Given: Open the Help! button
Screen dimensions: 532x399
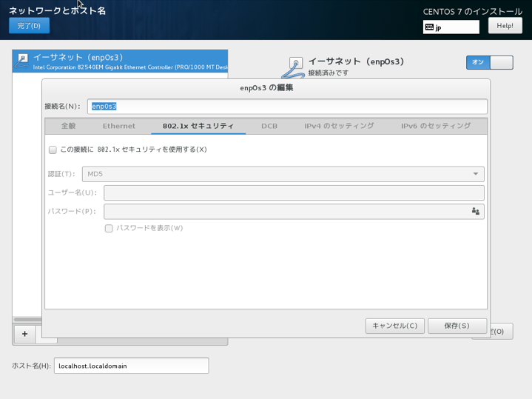Looking at the screenshot, I should pyautogui.click(x=505, y=26).
